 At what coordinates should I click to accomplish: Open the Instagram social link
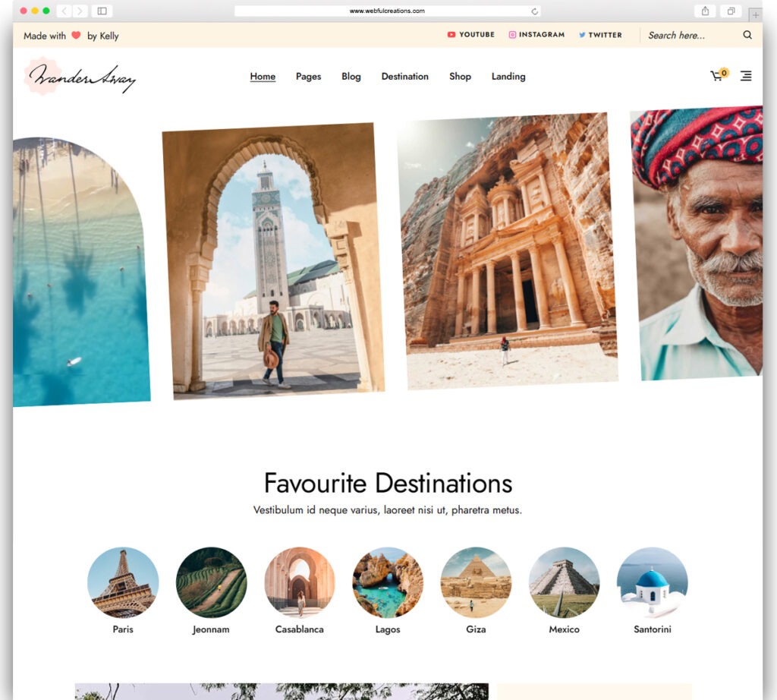coord(536,35)
